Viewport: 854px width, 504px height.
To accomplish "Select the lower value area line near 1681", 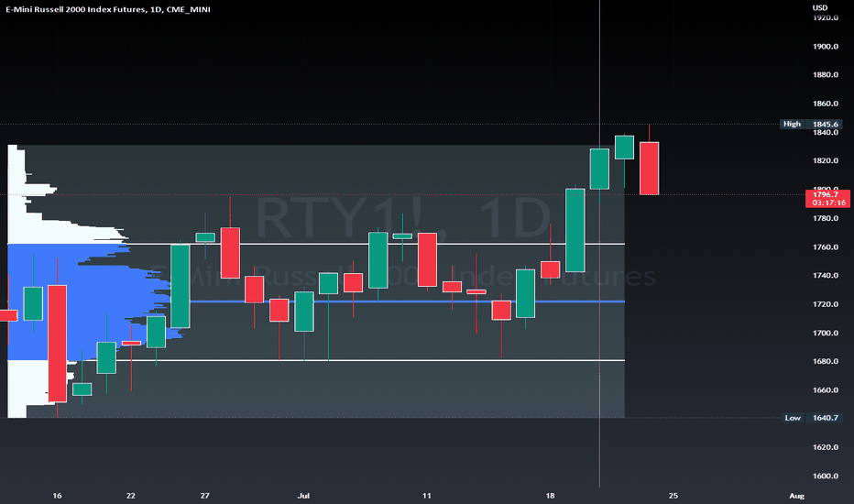I will [x=316, y=360].
